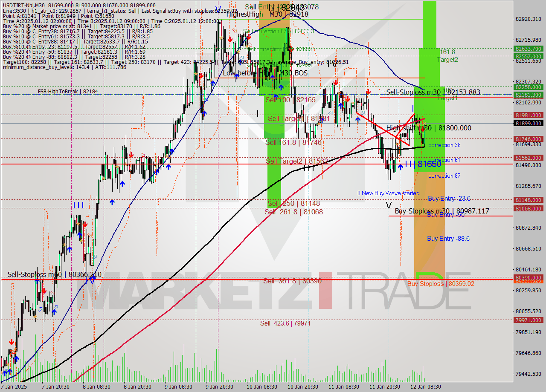
Task: Click the Target2 green label
Action: (447, 60)
